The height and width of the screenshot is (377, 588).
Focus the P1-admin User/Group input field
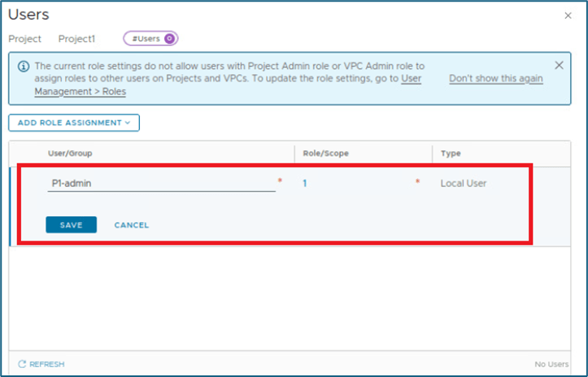coord(161,184)
